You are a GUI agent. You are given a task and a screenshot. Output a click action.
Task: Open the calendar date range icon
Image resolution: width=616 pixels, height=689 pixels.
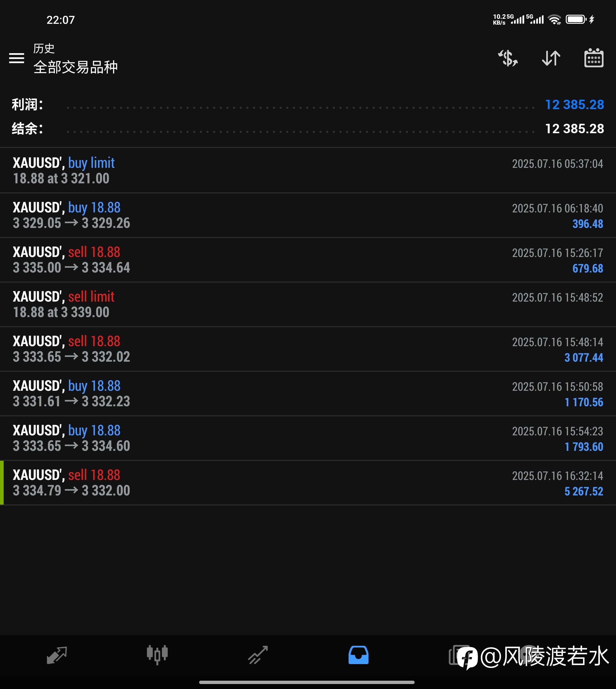(594, 58)
